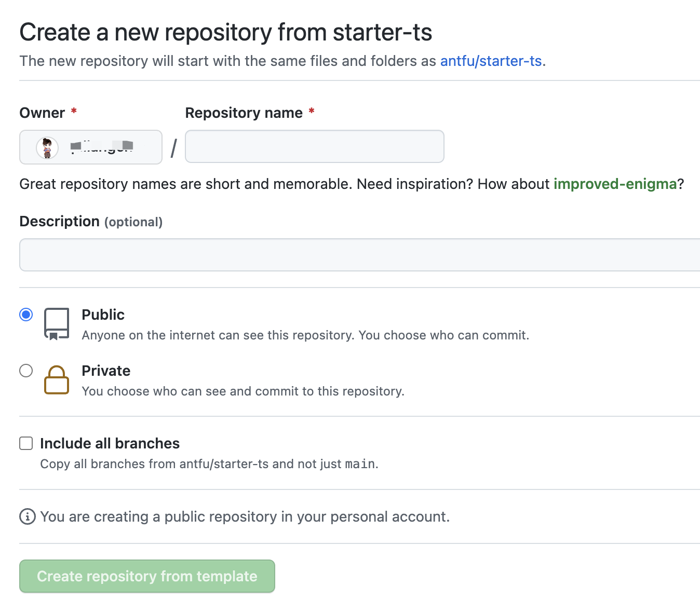The image size is (700, 600).
Task: Click the owner avatar image
Action: (x=47, y=148)
